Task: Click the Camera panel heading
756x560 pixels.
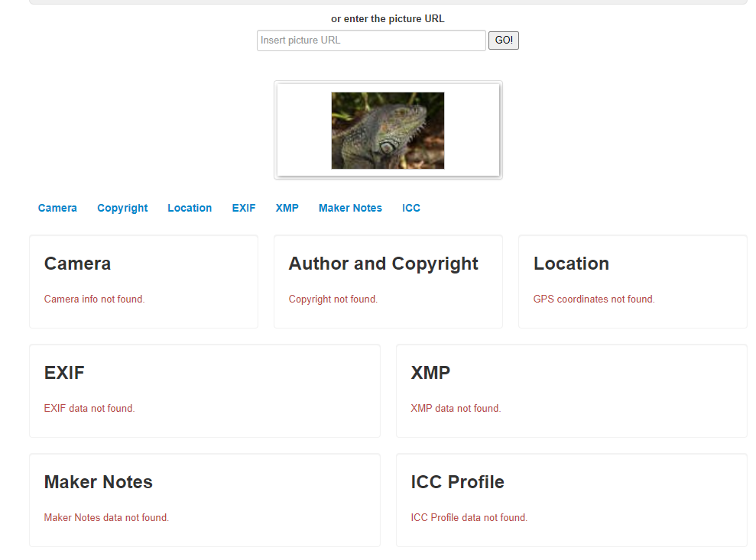Action: 77,264
